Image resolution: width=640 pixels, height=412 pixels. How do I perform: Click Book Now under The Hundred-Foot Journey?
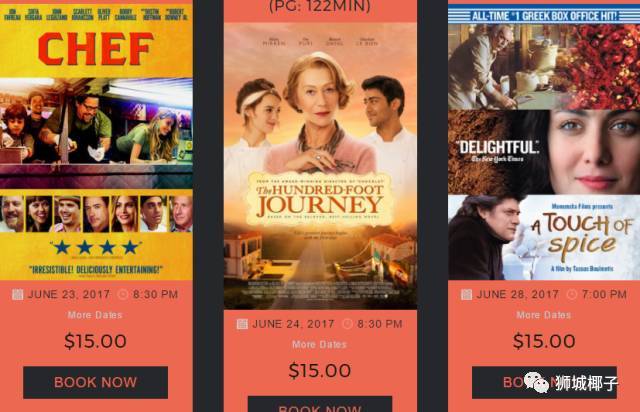[320, 404]
